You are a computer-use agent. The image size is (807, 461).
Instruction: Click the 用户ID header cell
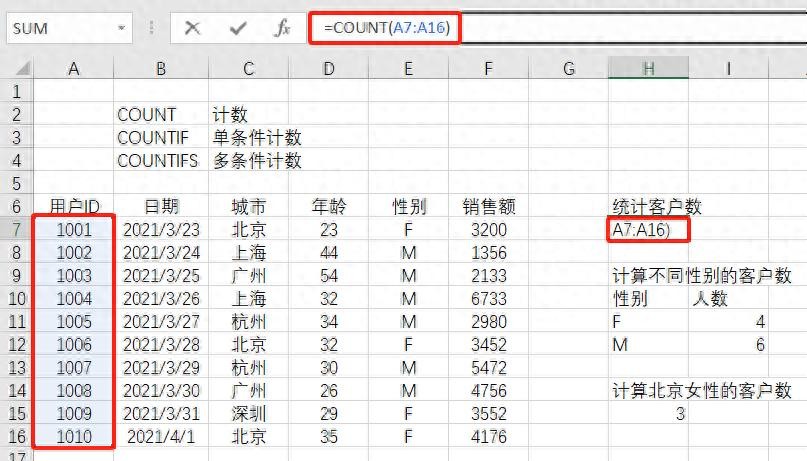(74, 206)
